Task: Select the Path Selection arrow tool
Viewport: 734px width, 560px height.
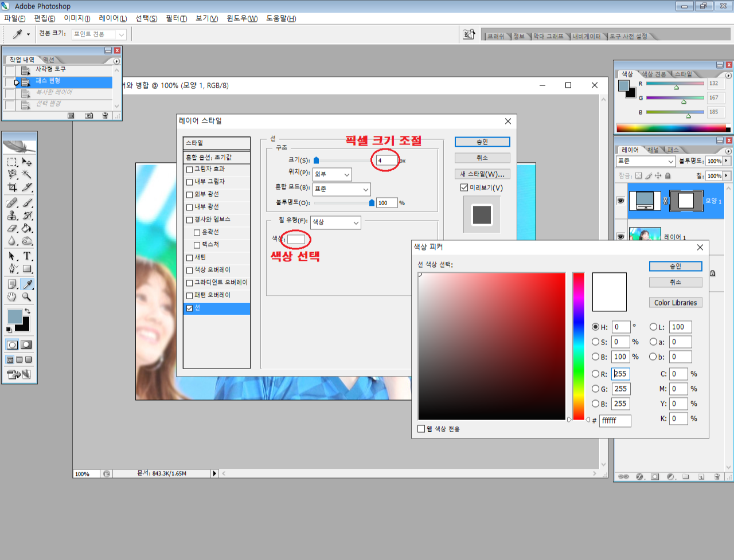Action: pos(12,256)
